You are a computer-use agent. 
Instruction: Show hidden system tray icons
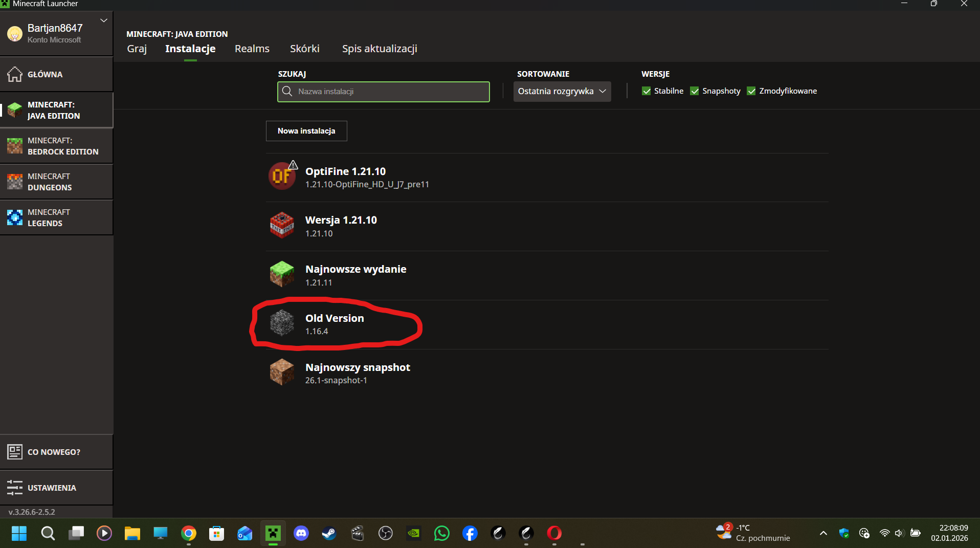[x=823, y=533]
